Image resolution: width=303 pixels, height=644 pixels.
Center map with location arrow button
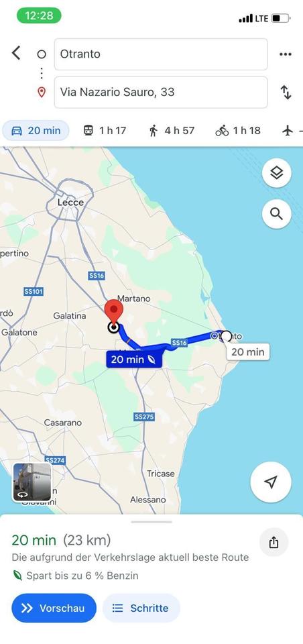click(x=271, y=482)
